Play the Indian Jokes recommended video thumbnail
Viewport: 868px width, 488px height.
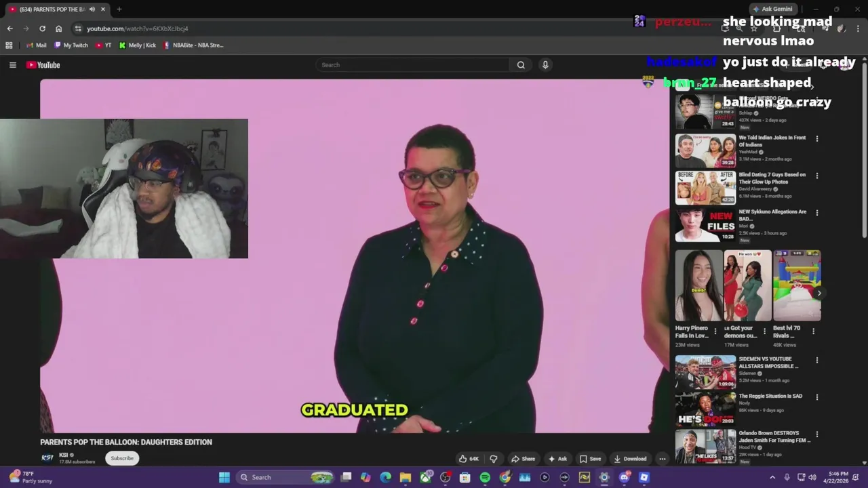click(705, 150)
